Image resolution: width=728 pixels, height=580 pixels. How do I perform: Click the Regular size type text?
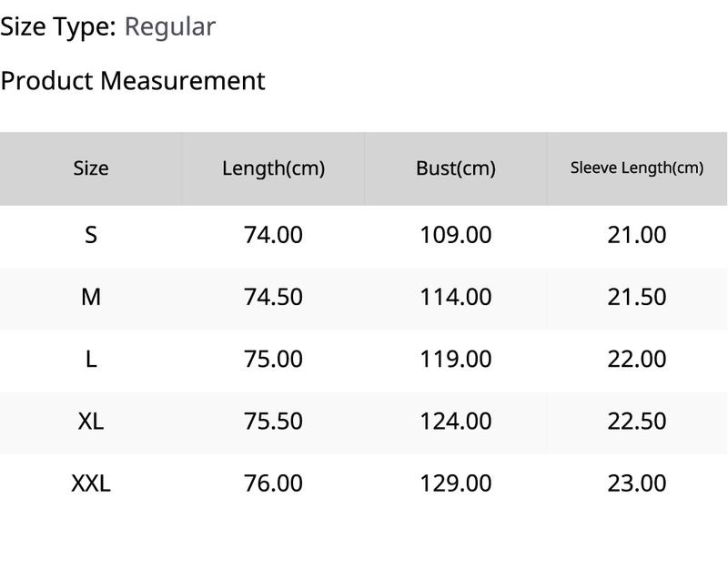(x=169, y=26)
